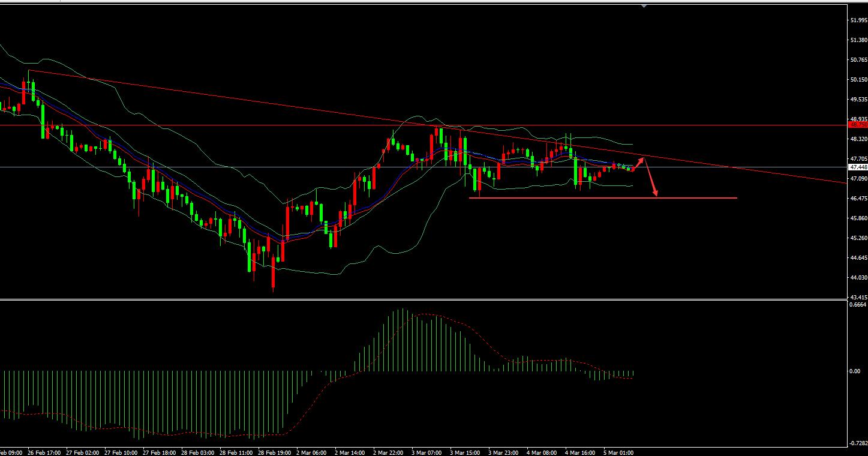Click the -0.7282 indicator scale label
The width and height of the screenshot is (868, 456).
(x=857, y=443)
